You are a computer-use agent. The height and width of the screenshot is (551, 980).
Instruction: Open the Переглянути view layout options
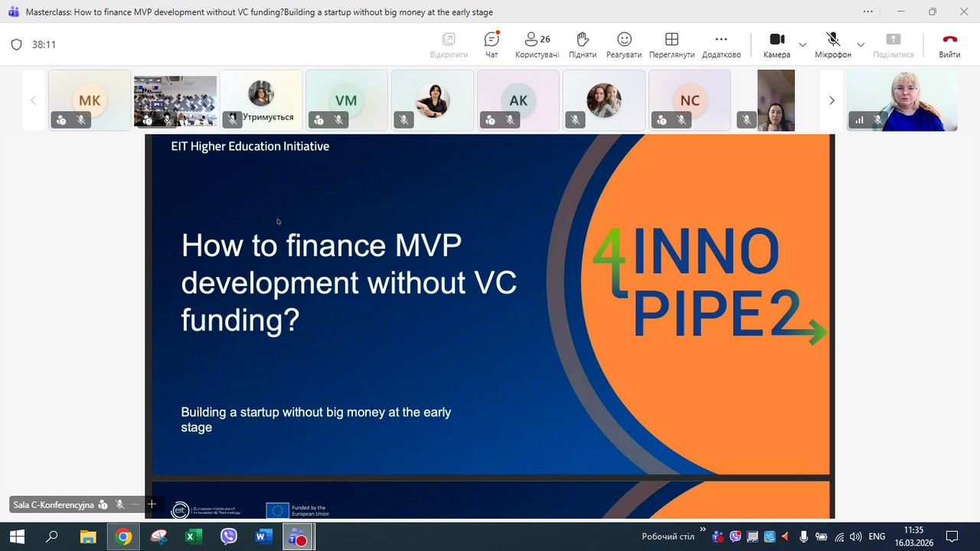click(x=671, y=44)
